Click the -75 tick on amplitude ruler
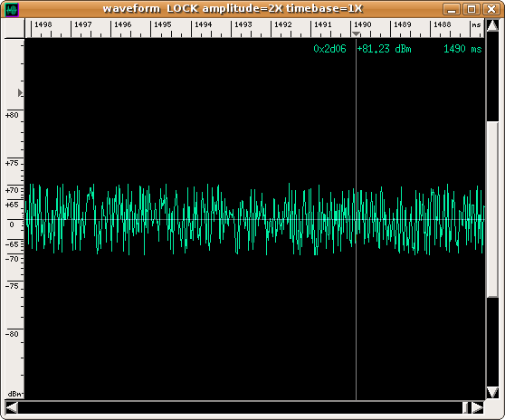Image resolution: width=505 pixels, height=420 pixels. click(12, 286)
